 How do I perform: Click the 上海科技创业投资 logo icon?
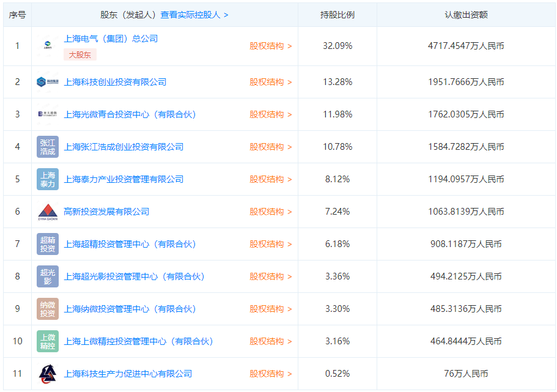(48, 82)
